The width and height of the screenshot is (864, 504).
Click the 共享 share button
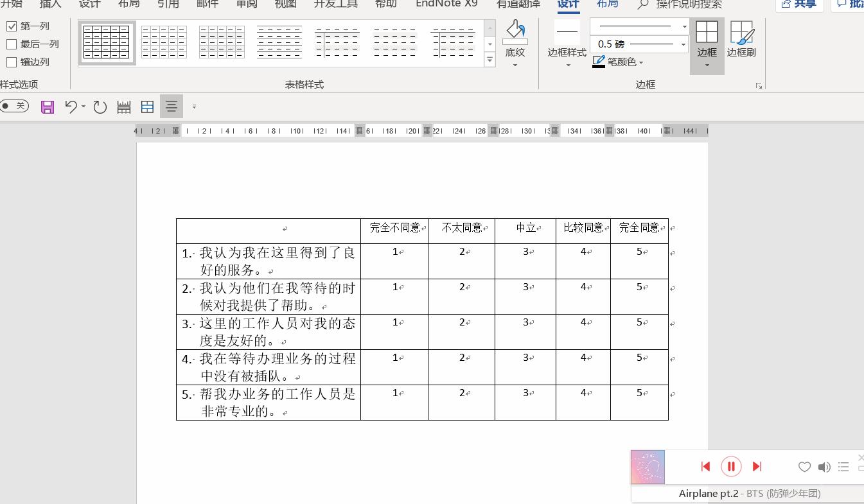[x=799, y=4]
